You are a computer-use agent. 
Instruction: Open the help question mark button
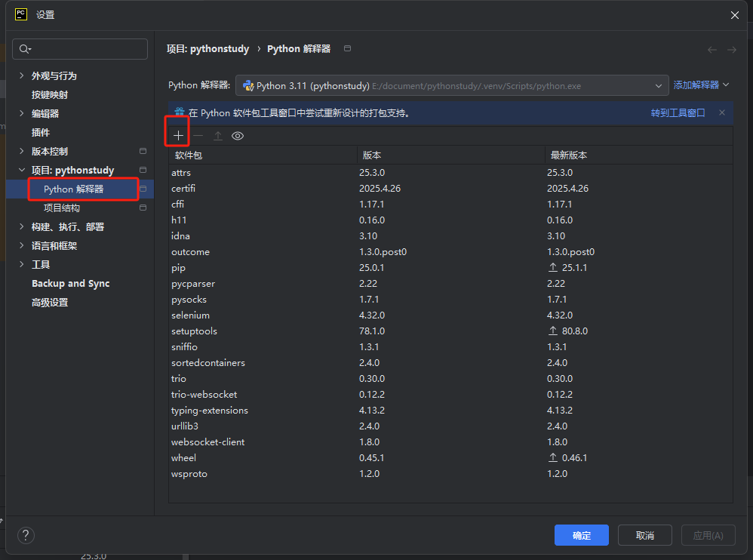pyautogui.click(x=26, y=535)
